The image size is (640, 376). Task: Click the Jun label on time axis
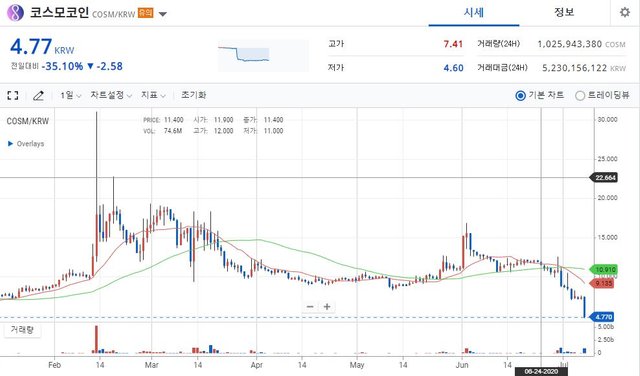click(462, 365)
